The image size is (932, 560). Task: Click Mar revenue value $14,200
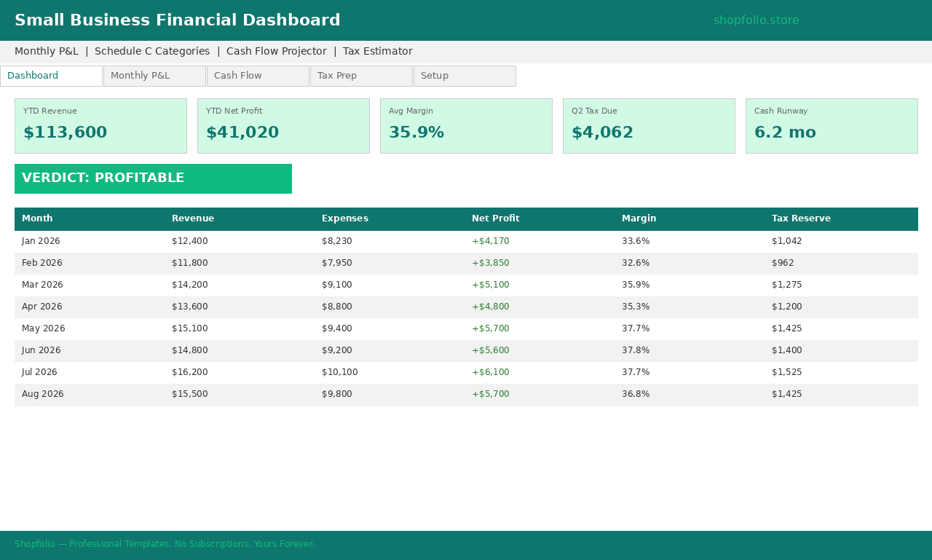tap(190, 285)
